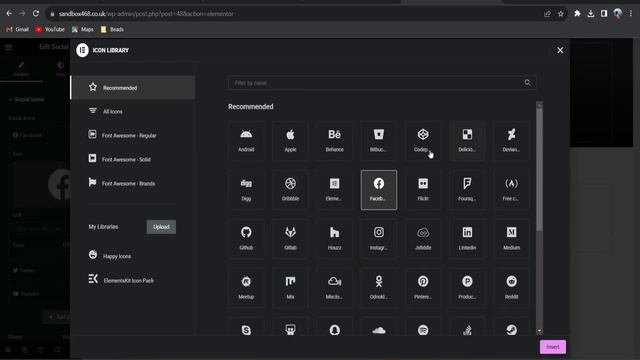This screenshot has width=640, height=360.
Task: Pick the LinkedIn icon
Action: tap(467, 239)
